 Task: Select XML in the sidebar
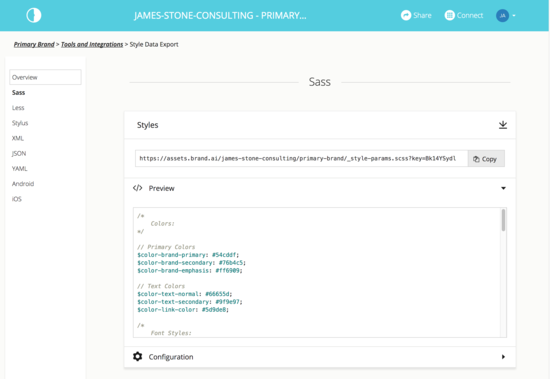click(x=18, y=138)
